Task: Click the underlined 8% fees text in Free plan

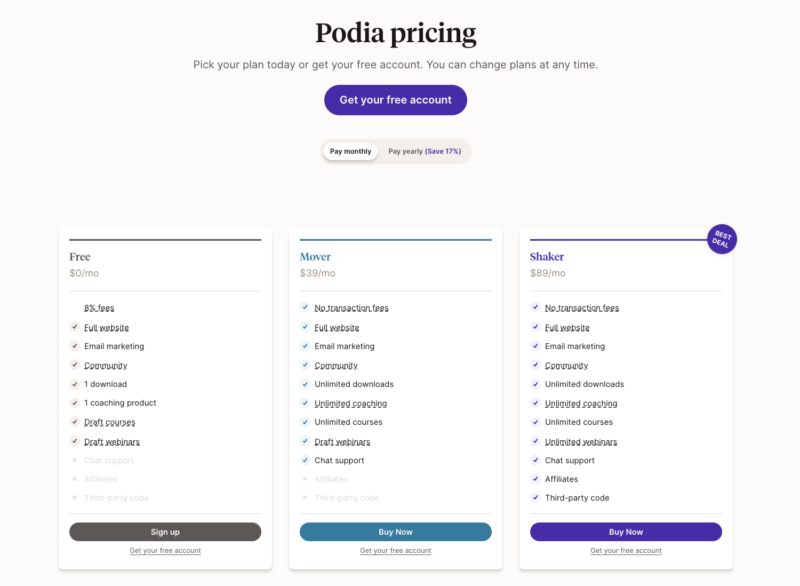Action: coord(99,308)
